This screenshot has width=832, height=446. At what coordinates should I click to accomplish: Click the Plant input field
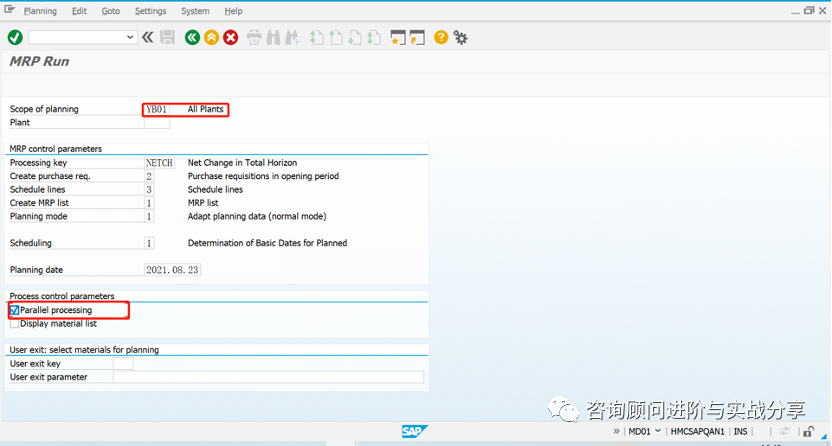pyautogui.click(x=157, y=123)
